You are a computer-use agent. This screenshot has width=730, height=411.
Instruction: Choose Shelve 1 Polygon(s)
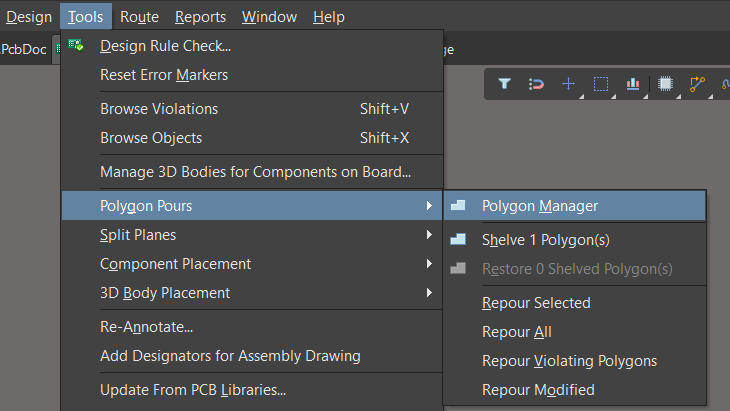pyautogui.click(x=575, y=240)
